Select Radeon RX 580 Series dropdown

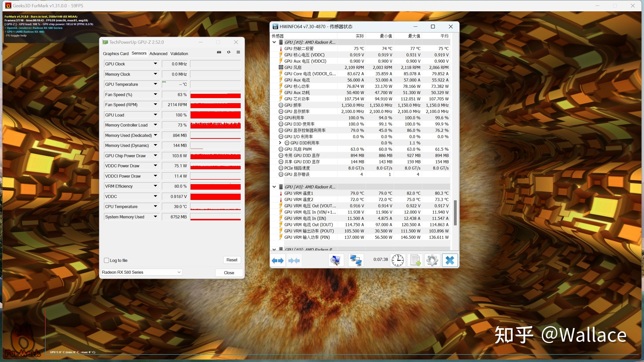pos(141,272)
